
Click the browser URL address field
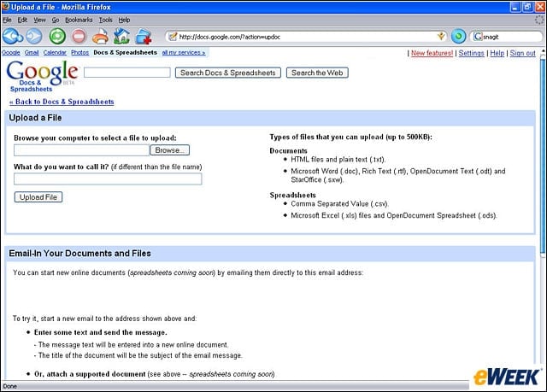click(x=307, y=37)
